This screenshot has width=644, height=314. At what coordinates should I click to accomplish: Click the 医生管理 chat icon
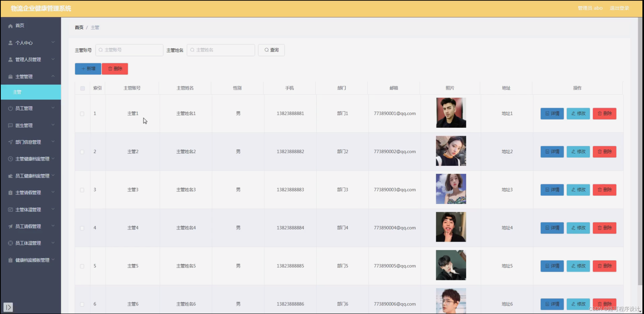(x=10, y=125)
